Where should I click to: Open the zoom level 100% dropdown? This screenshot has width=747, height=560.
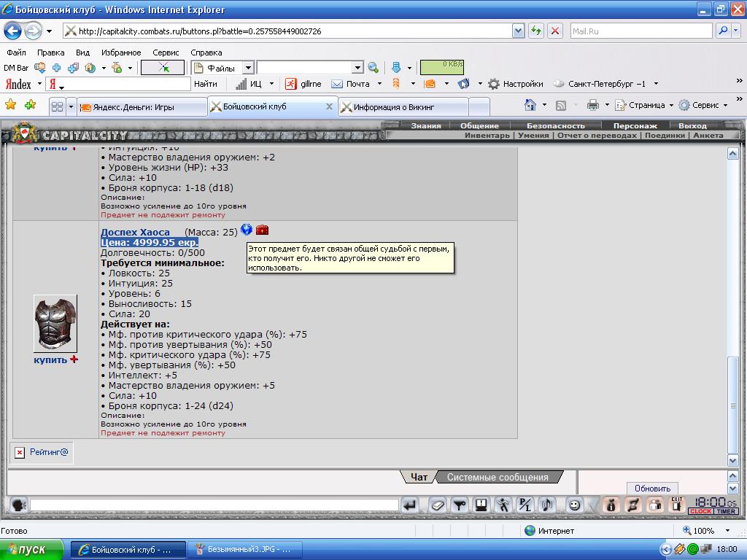pos(727,531)
